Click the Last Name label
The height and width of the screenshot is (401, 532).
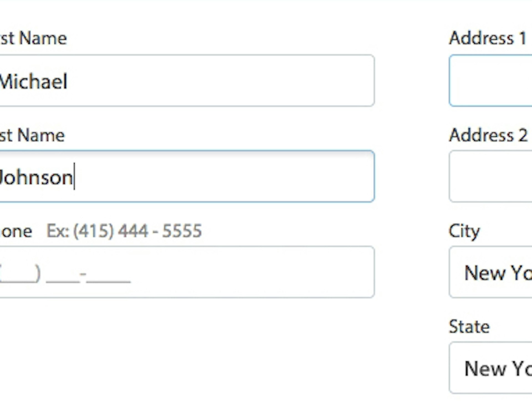32,135
